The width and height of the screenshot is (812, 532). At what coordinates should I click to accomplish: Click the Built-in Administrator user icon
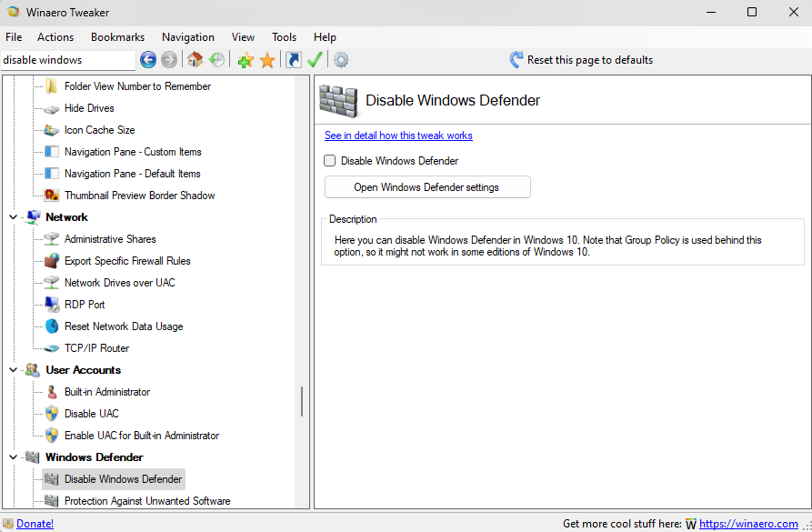pos(52,392)
